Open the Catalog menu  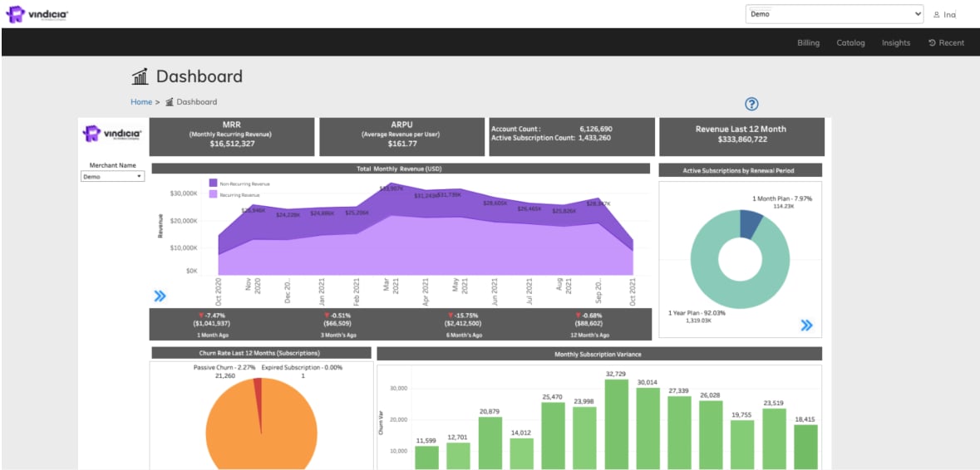pyautogui.click(x=850, y=43)
